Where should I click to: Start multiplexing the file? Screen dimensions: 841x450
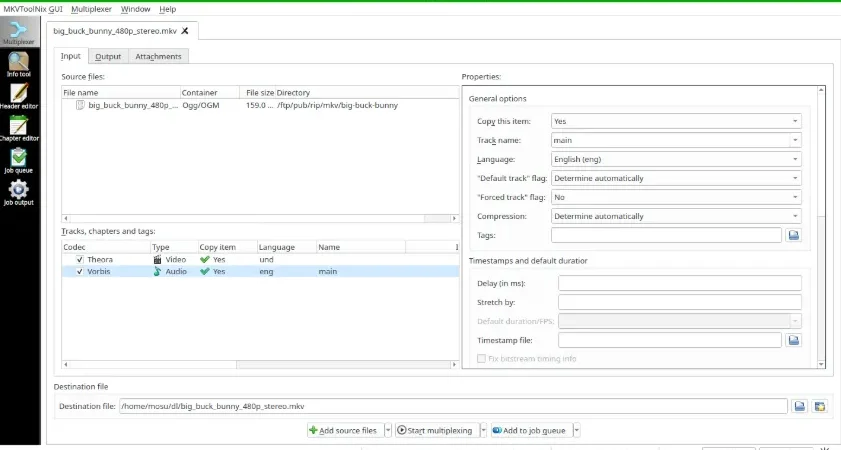tap(436, 430)
